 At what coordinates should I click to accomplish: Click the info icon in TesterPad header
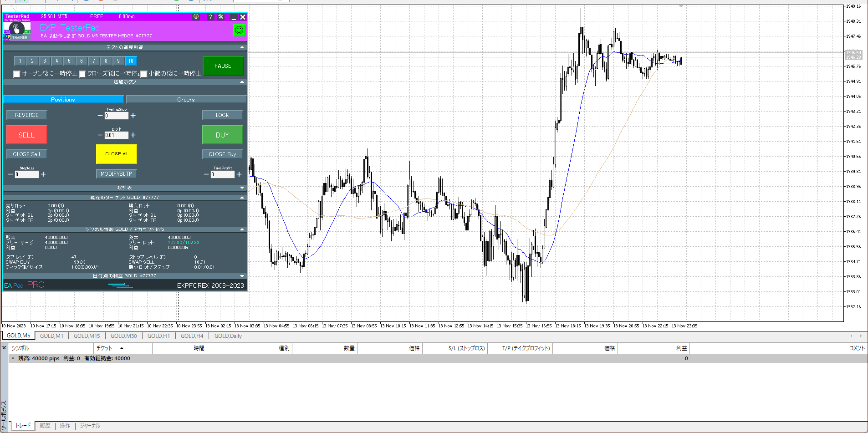click(x=196, y=17)
